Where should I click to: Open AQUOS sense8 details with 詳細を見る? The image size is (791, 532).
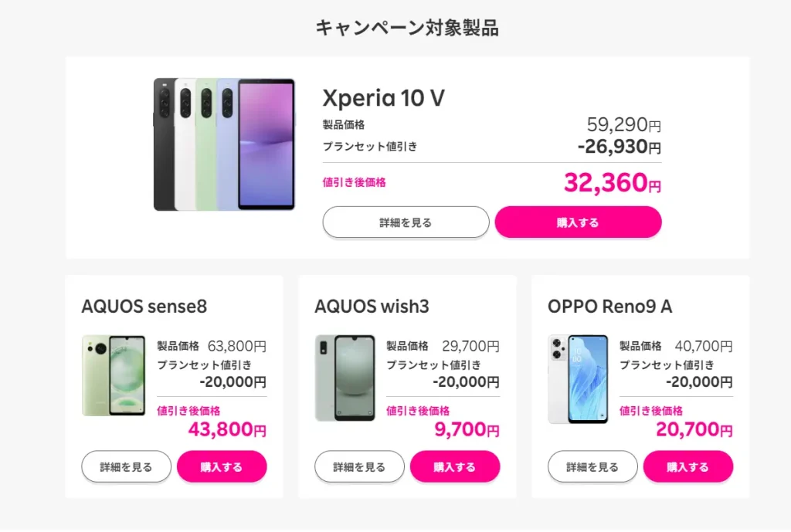pos(126,466)
